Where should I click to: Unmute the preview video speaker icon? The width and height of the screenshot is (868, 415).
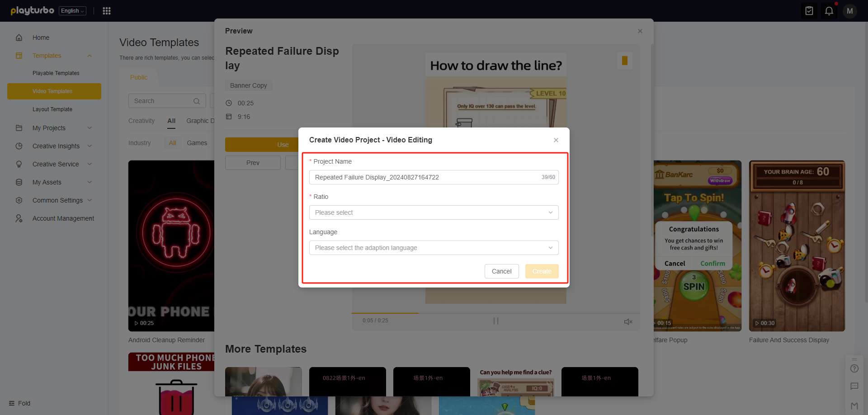pos(628,321)
